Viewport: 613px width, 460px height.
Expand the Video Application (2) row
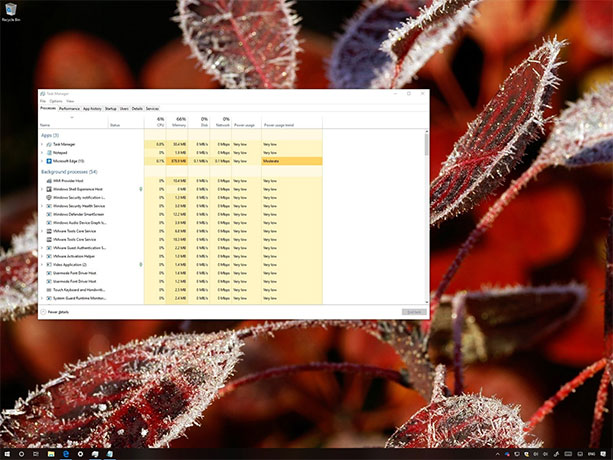[42, 265]
